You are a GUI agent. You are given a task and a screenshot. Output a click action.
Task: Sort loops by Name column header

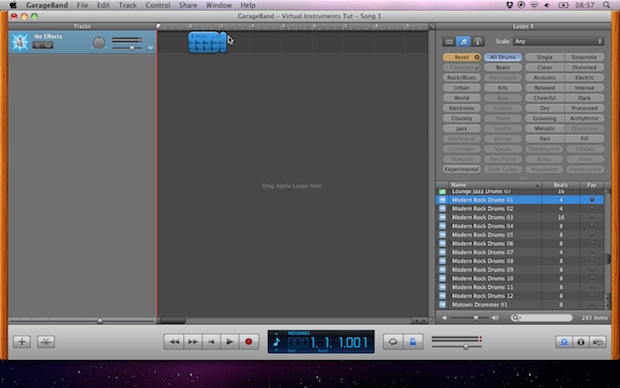(x=494, y=185)
